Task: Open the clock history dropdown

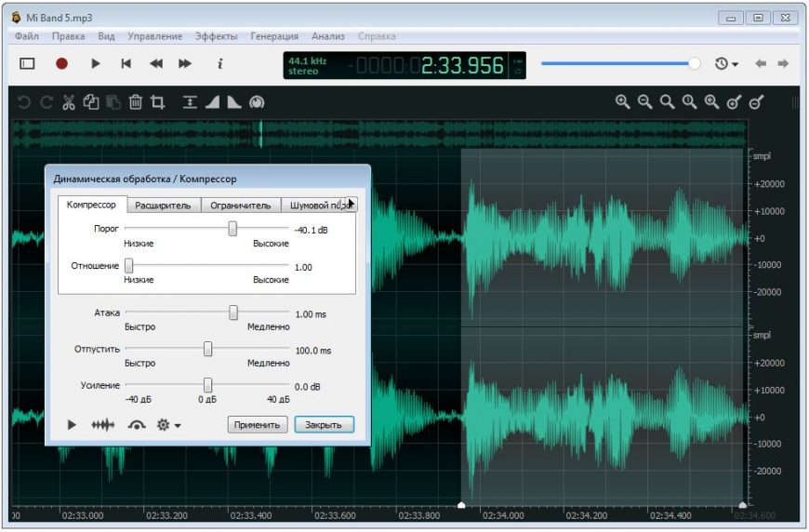Action: point(726,64)
